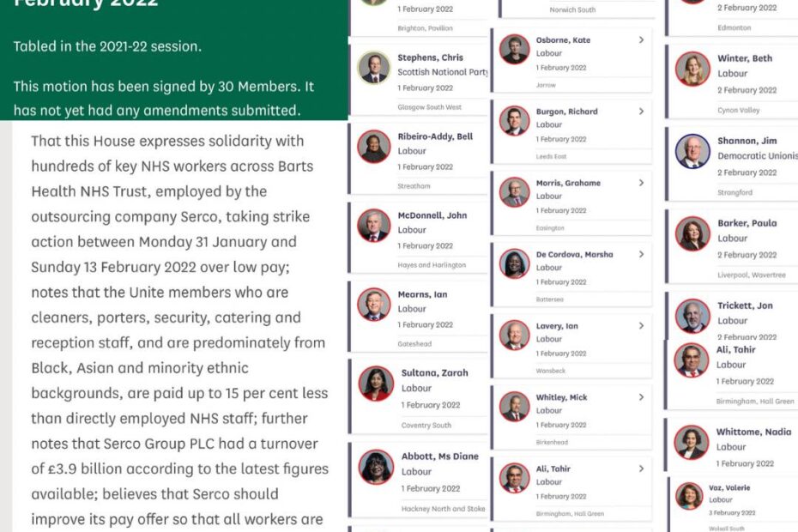Click the chevron beside Ian Lavery
Screen dimensions: 798x532
(641, 326)
